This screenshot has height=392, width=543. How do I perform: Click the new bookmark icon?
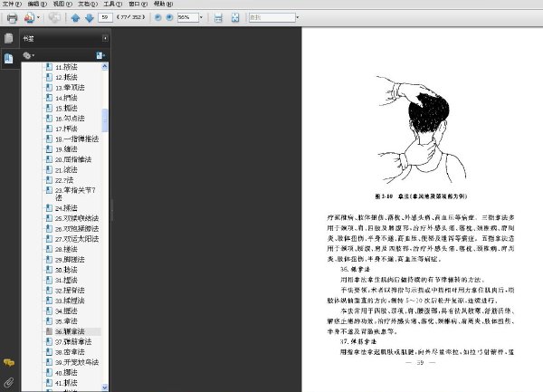pos(100,55)
